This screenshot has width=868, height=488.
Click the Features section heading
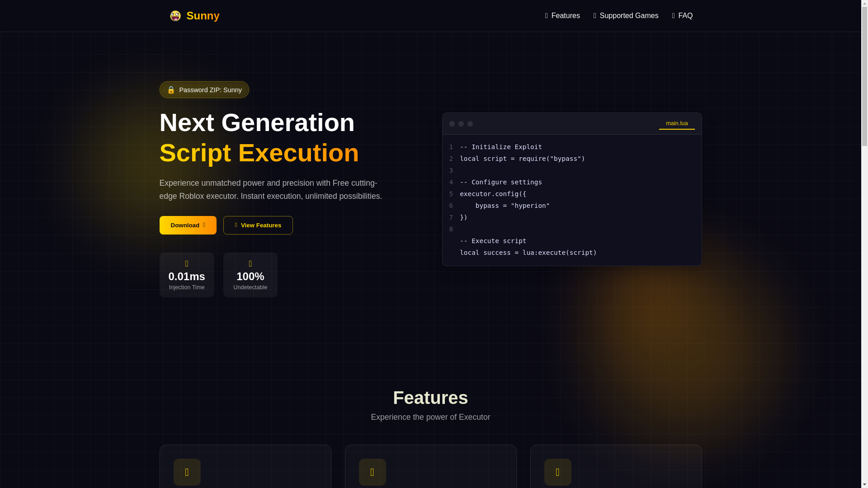[430, 398]
